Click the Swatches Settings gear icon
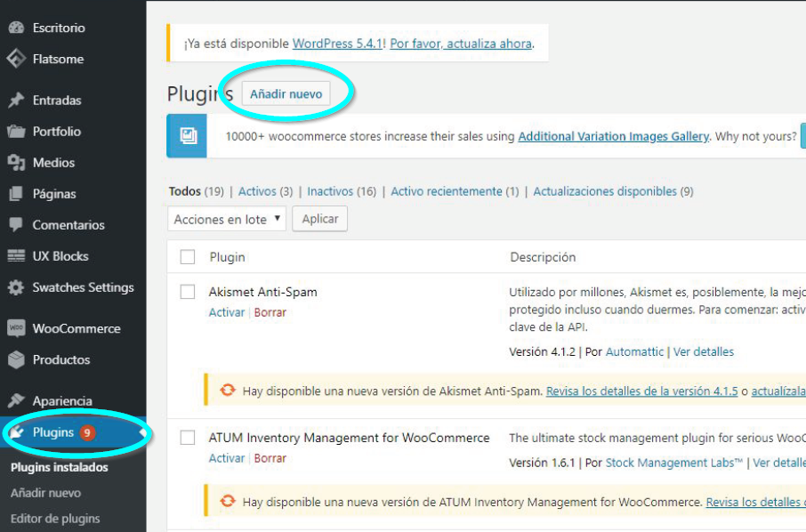 [x=16, y=288]
